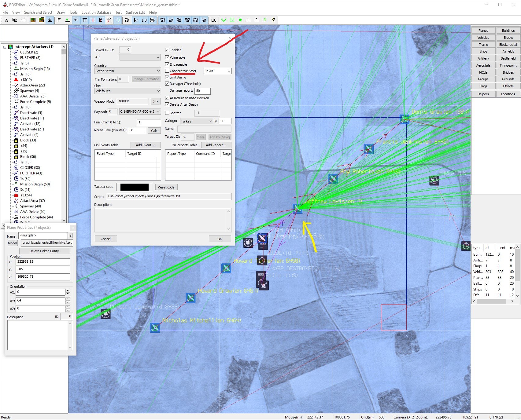Screen dimensions: 521x420
Task: Click the LIB library toolbar button
Action: click(x=144, y=20)
